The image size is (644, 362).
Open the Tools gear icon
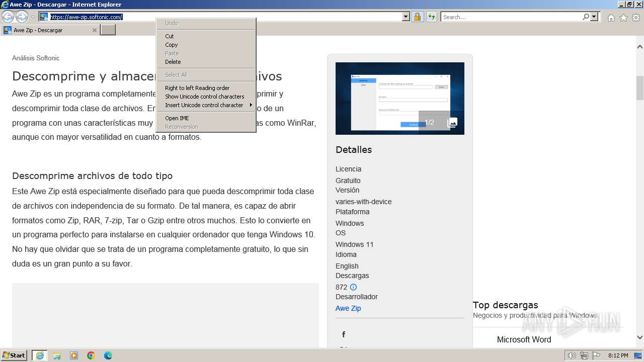pos(636,18)
